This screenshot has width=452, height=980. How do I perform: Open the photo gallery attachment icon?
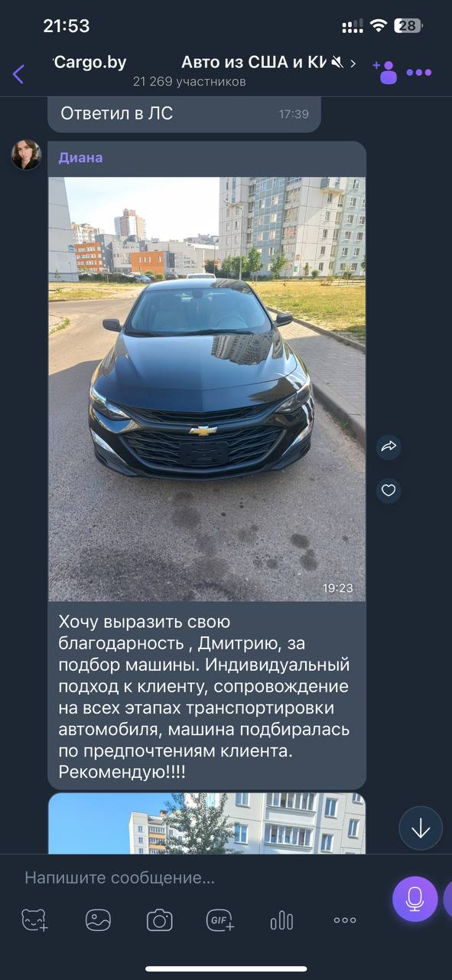click(x=98, y=920)
